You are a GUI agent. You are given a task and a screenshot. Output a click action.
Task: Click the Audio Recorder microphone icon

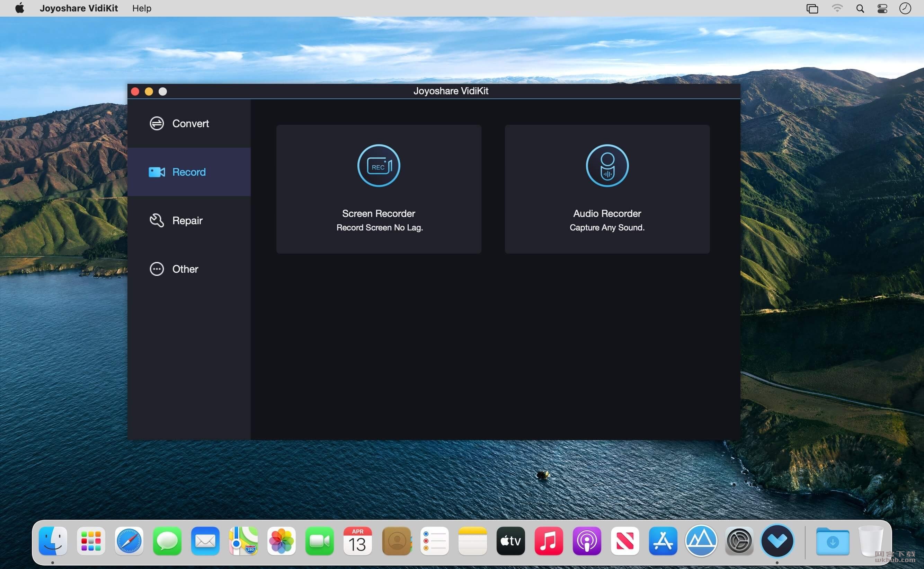pyautogui.click(x=607, y=166)
